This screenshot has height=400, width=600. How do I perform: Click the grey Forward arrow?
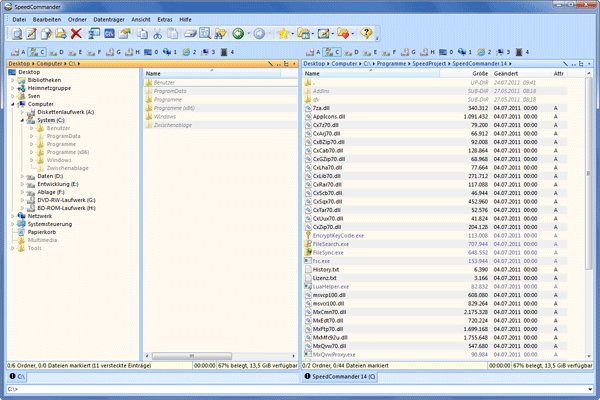[x=259, y=34]
